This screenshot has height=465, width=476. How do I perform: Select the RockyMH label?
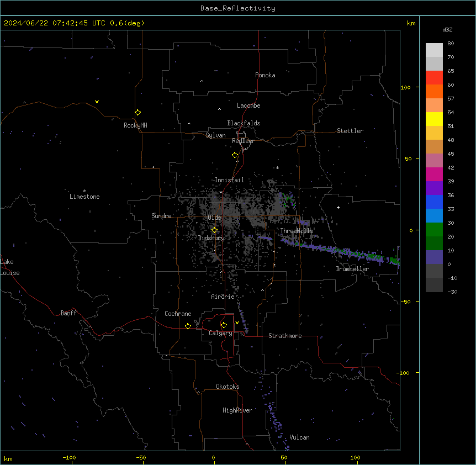coord(135,125)
